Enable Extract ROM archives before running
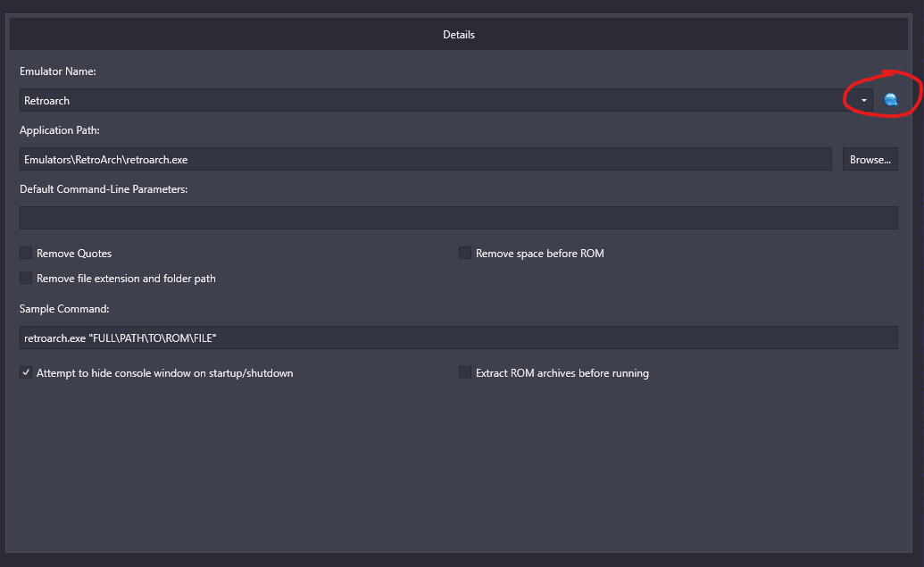The width and height of the screenshot is (924, 567). pyautogui.click(x=465, y=372)
